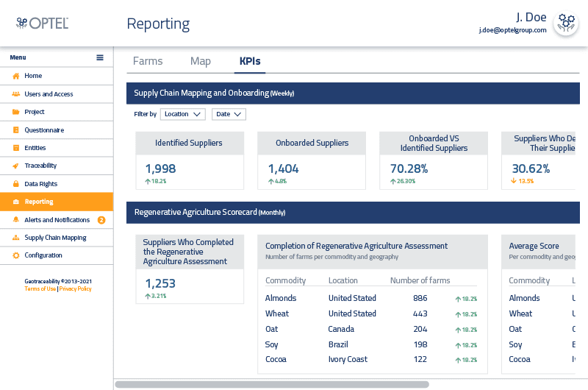Click the Data Rights lock icon
The height and width of the screenshot is (390, 588).
coord(15,183)
